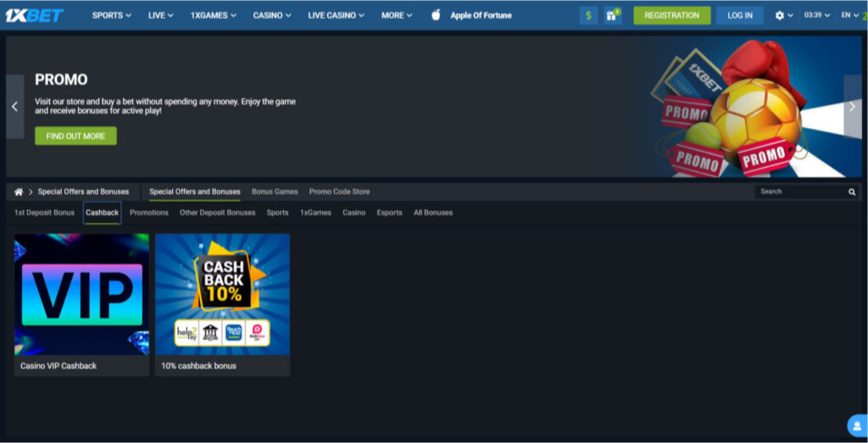Switch to the Bonus Games tab
868x443 pixels.
[275, 192]
